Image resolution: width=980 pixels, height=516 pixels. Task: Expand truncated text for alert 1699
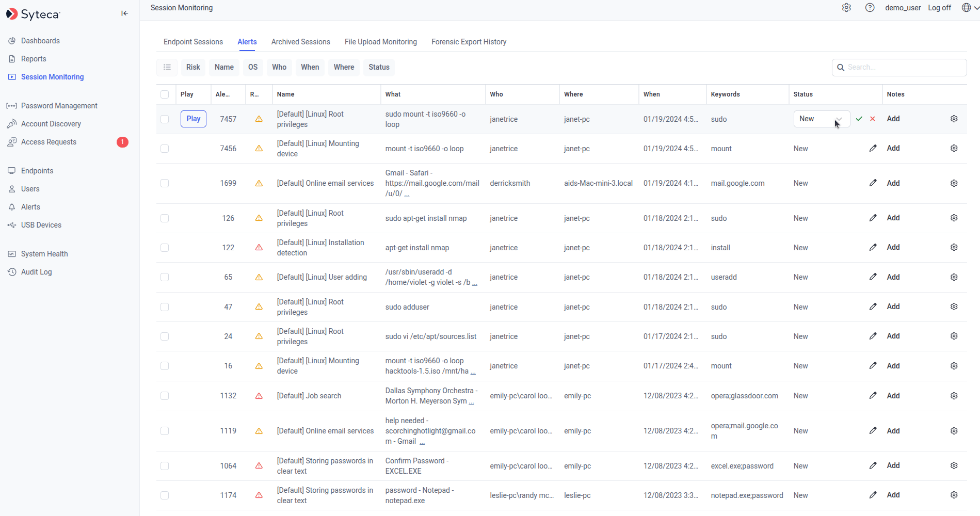(x=407, y=195)
